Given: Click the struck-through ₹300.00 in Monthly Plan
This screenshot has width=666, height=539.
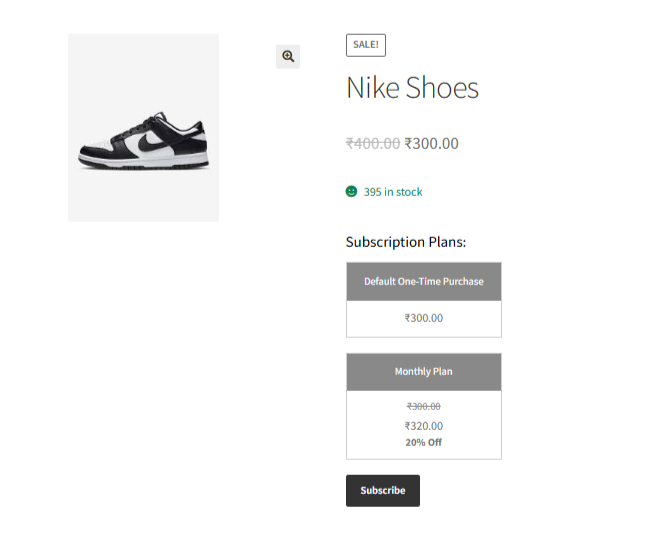Looking at the screenshot, I should point(423,406).
